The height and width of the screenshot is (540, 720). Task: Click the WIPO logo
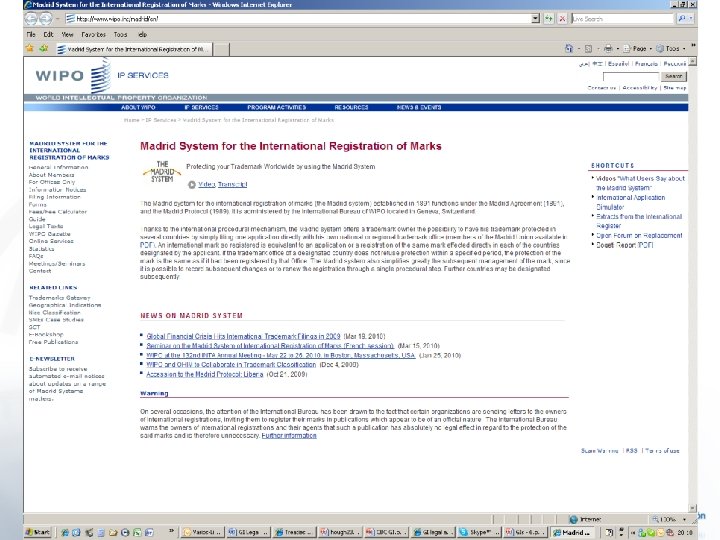pos(73,75)
